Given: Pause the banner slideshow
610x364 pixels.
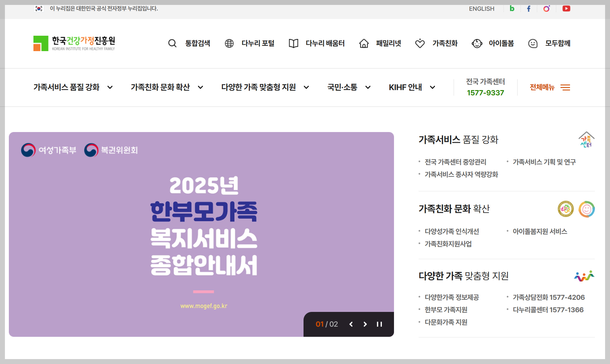Looking at the screenshot, I should [x=379, y=324].
